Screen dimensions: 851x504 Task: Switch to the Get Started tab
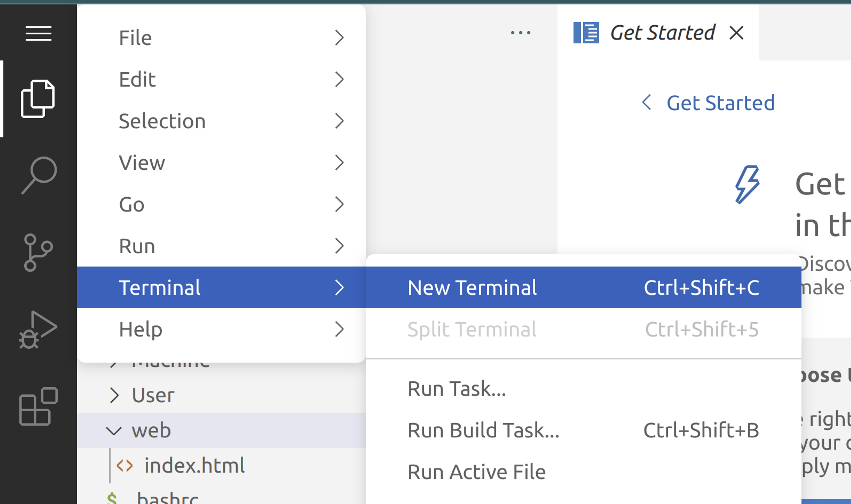pyautogui.click(x=662, y=33)
